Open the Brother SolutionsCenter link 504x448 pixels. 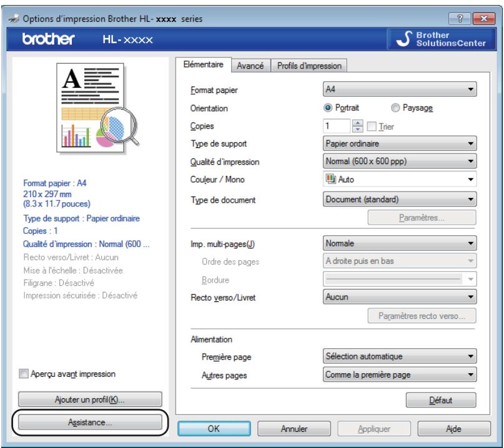click(x=442, y=39)
